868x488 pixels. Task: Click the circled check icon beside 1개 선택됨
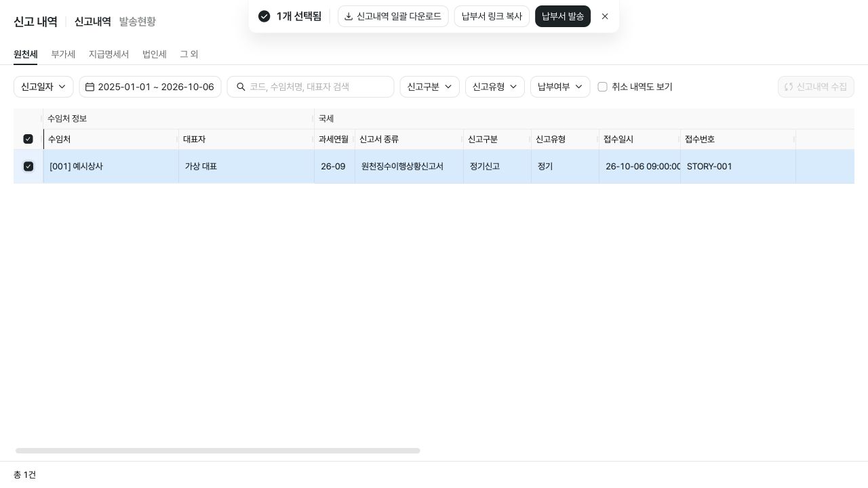(264, 16)
